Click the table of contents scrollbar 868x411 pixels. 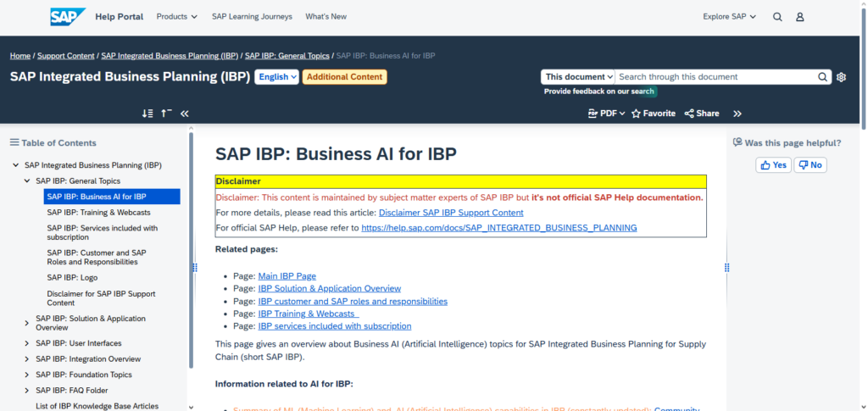(192, 250)
